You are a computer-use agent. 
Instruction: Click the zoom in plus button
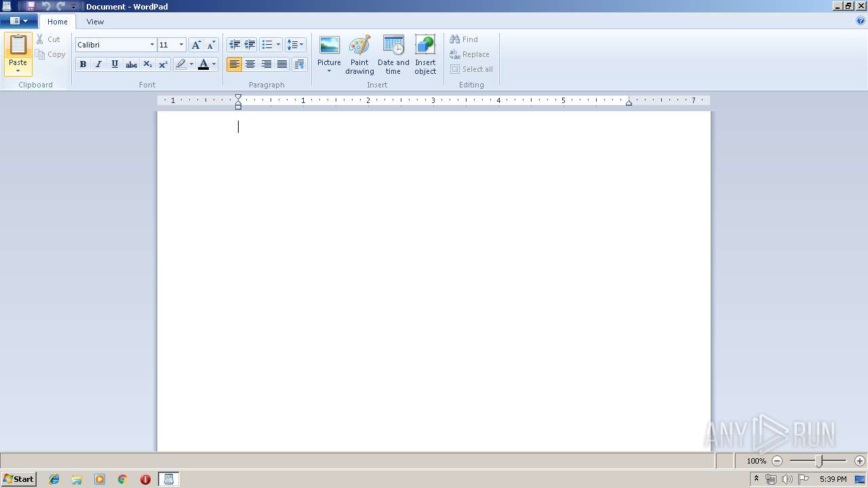tap(860, 461)
